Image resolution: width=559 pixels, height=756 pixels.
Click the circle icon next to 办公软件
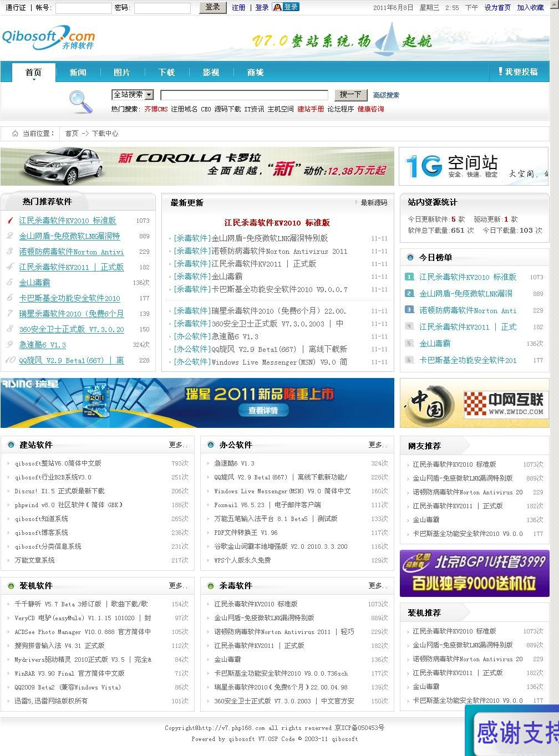(x=211, y=445)
